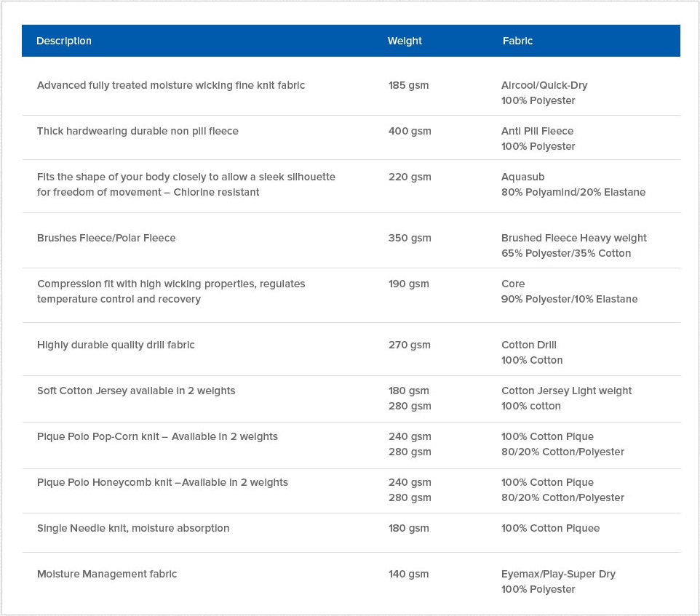Screen dimensions: 700x616
Task: Select the Anti Pill Fleece fabric text
Action: pos(537,131)
